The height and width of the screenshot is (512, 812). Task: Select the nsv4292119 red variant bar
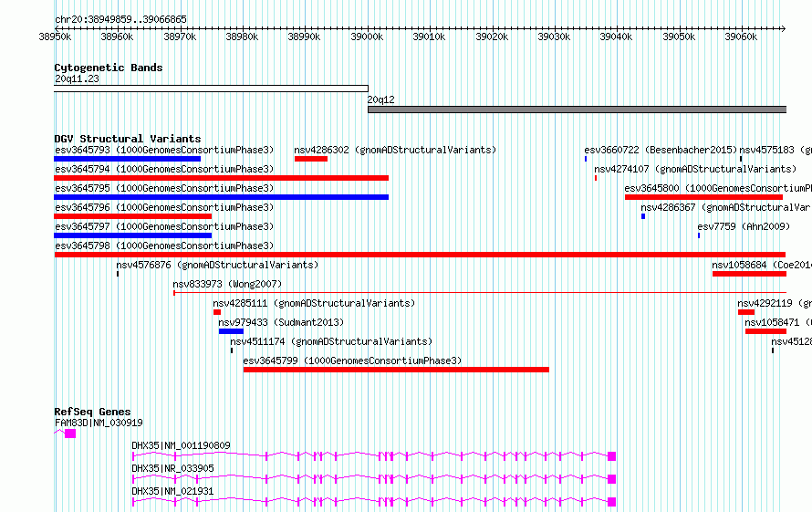click(x=746, y=312)
